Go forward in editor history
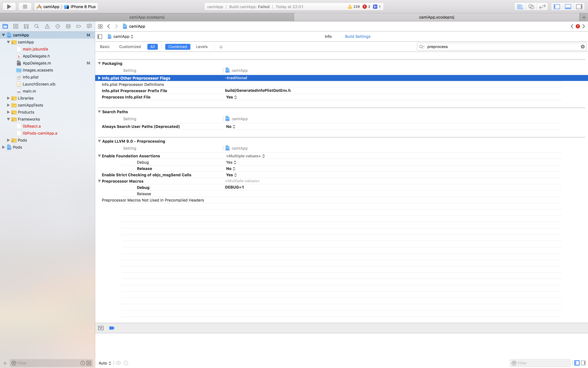Image resolution: width=588 pixels, height=368 pixels. [x=117, y=26]
